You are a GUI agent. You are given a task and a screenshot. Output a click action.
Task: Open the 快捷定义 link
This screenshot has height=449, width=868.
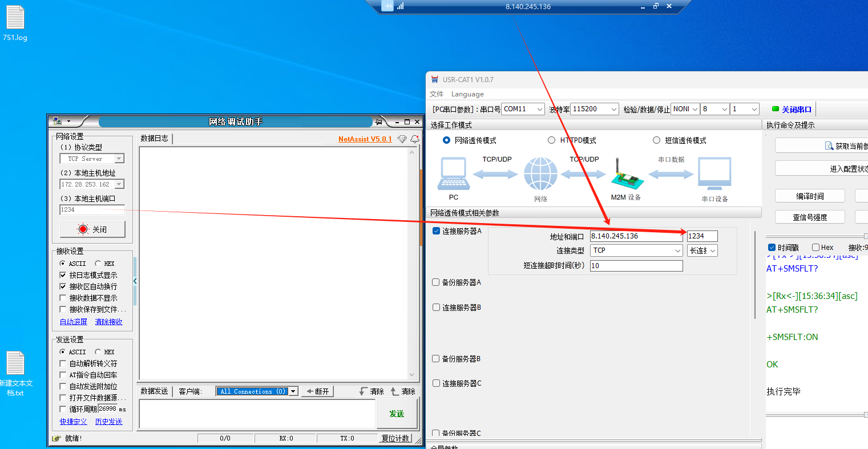(x=74, y=422)
